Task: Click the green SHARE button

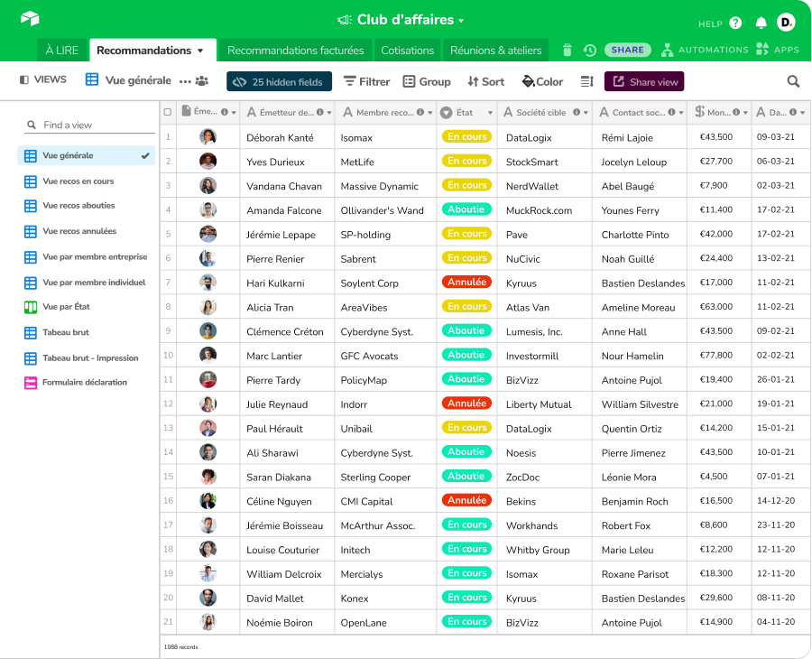Action: tap(627, 51)
